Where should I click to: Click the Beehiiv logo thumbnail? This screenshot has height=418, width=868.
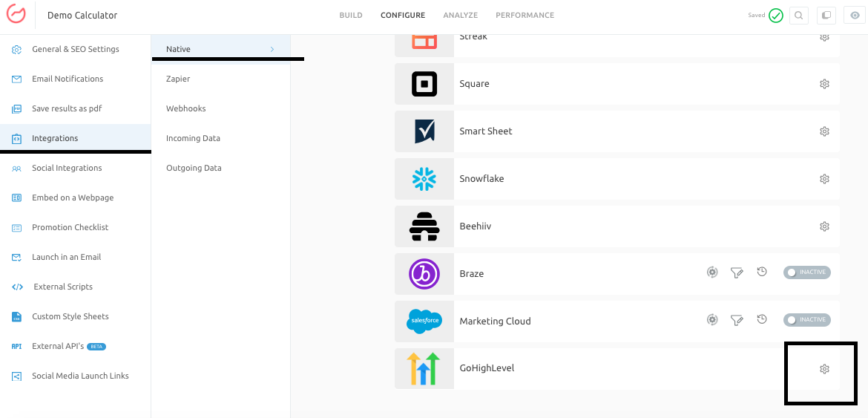(x=424, y=226)
